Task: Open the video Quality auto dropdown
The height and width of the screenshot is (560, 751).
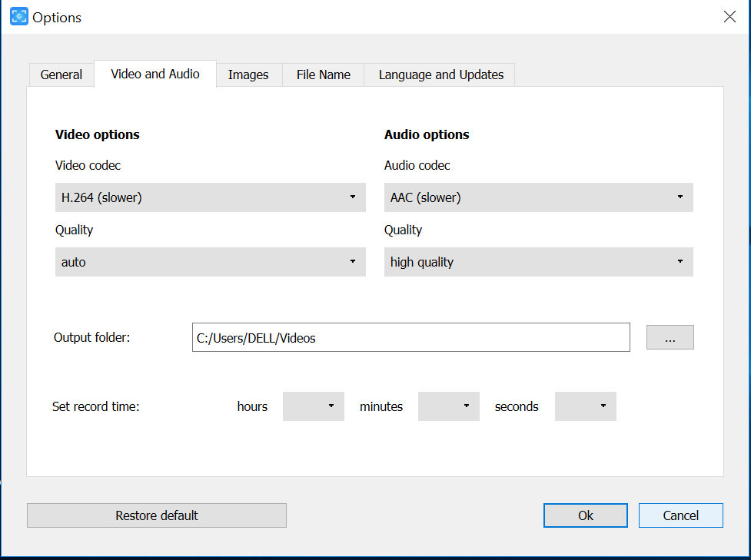Action: [x=210, y=262]
